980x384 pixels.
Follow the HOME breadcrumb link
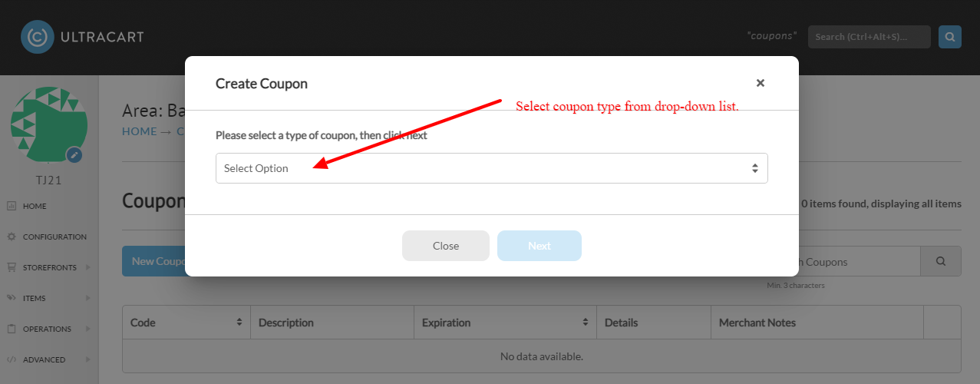click(x=139, y=131)
